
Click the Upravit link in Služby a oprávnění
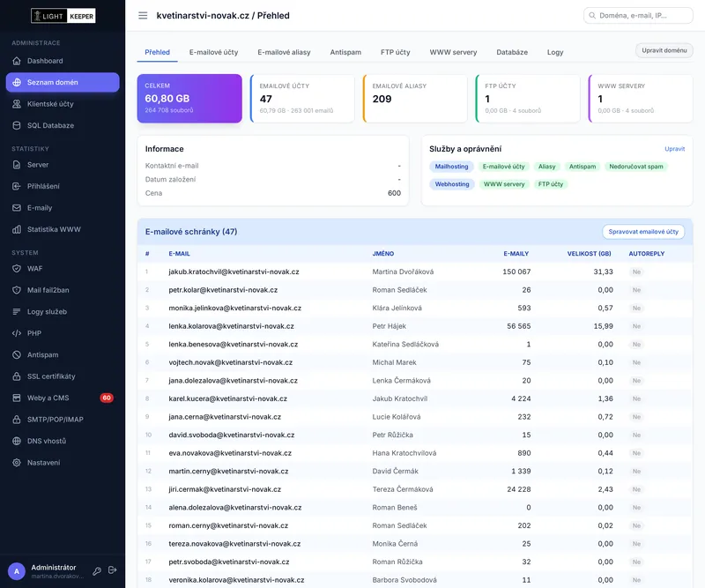(675, 149)
